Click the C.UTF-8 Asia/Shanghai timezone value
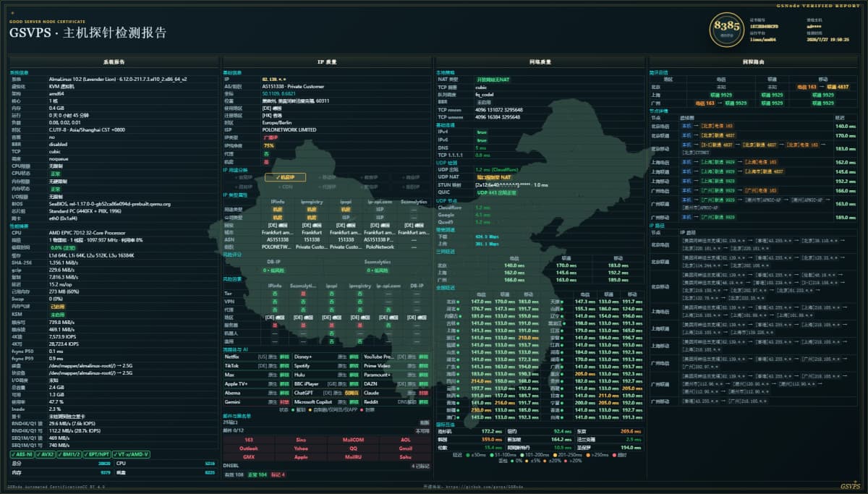 [x=87, y=129]
